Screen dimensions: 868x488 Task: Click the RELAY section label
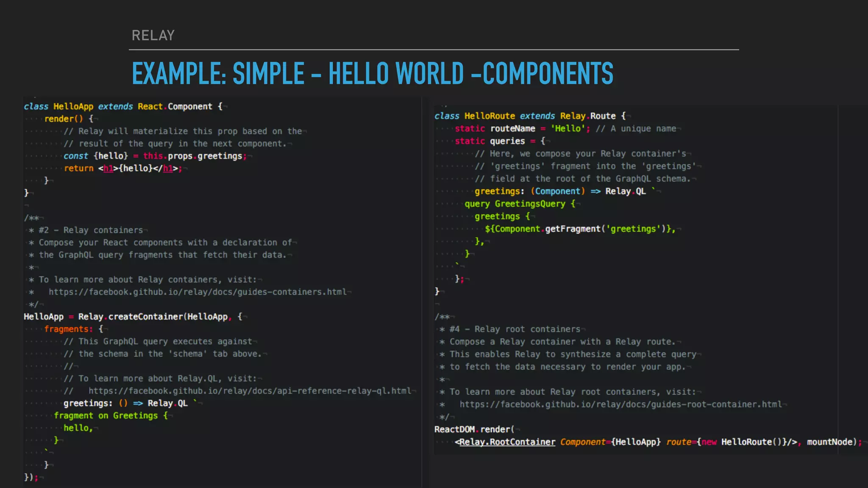[153, 35]
